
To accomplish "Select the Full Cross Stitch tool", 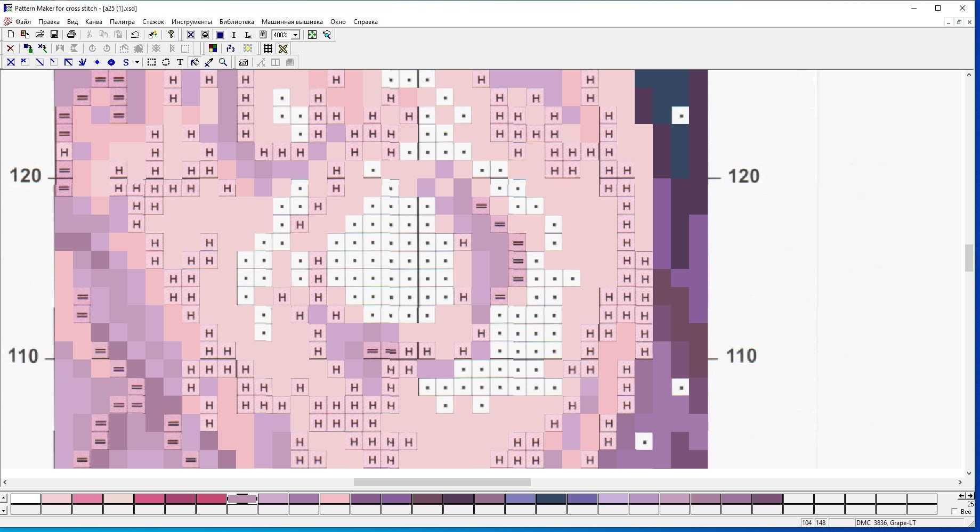I will 11,62.
